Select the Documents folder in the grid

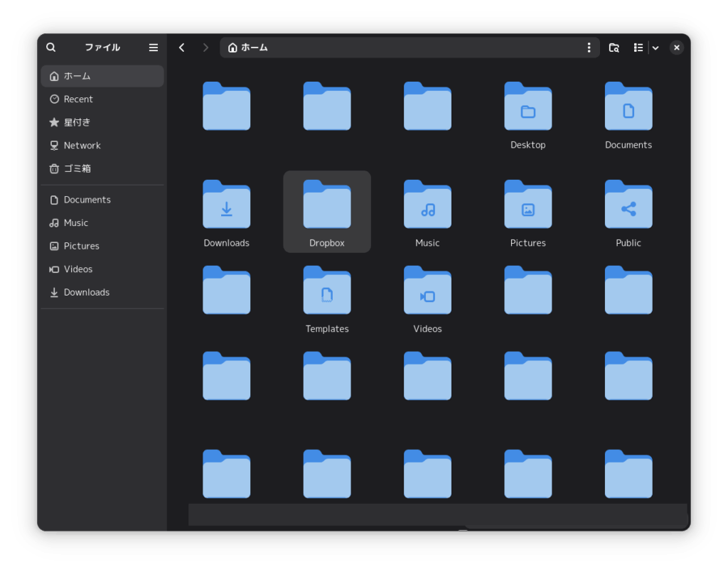coord(628,116)
